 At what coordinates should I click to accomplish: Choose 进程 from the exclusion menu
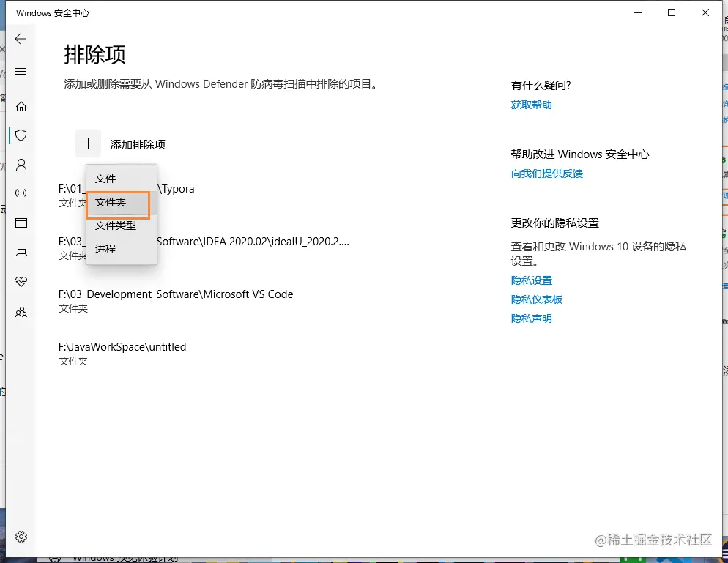[122, 249]
